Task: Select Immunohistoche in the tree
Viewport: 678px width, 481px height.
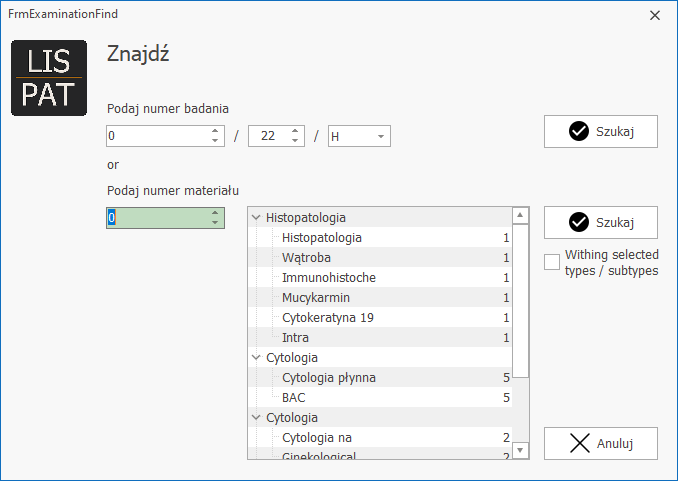Action: pyautogui.click(x=328, y=278)
